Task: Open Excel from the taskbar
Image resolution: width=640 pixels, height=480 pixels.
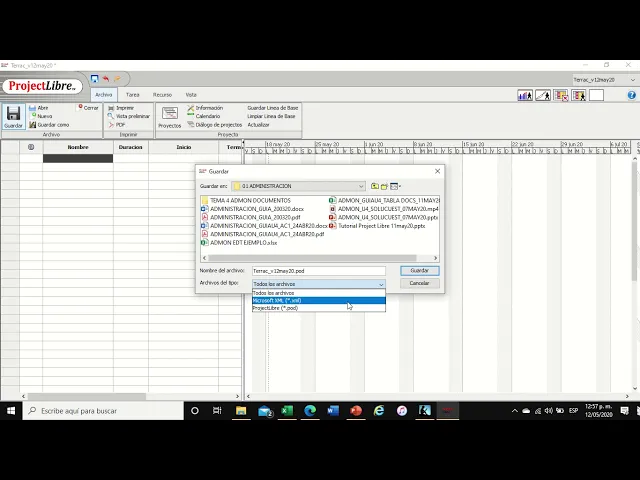Action: point(287,411)
